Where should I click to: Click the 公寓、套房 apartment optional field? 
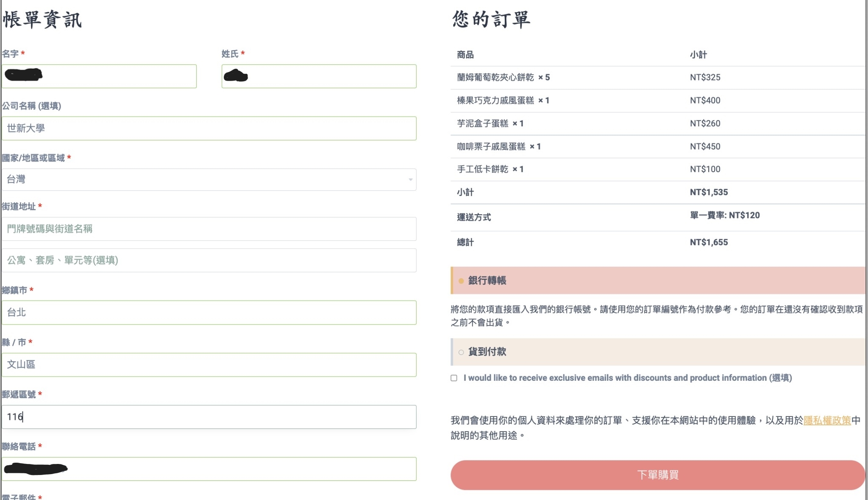coord(209,260)
